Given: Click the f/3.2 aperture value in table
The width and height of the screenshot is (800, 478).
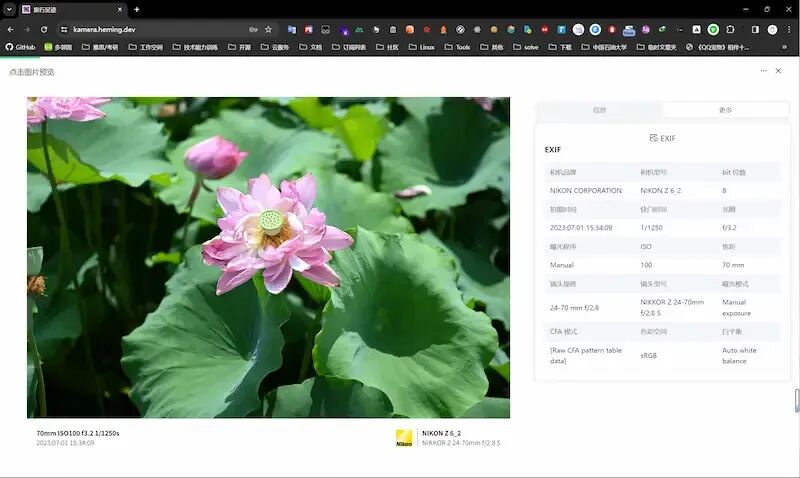Looking at the screenshot, I should [x=729, y=228].
